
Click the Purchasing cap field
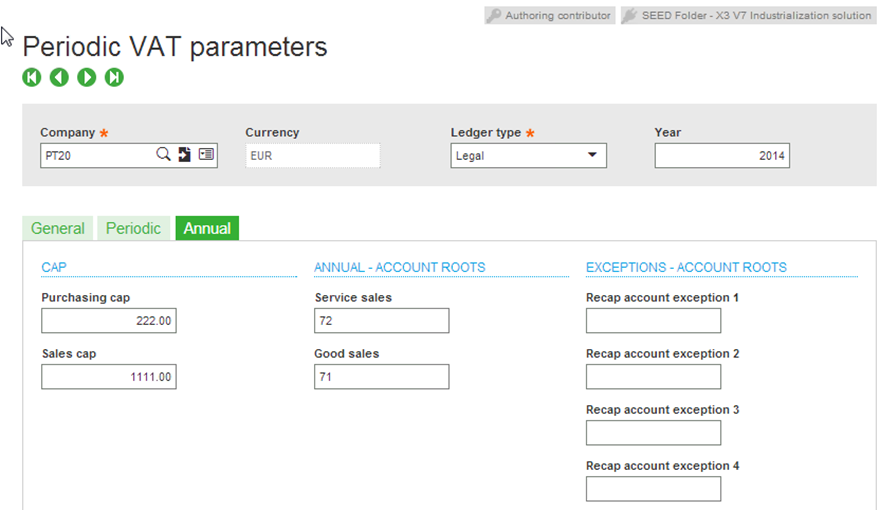click(109, 320)
